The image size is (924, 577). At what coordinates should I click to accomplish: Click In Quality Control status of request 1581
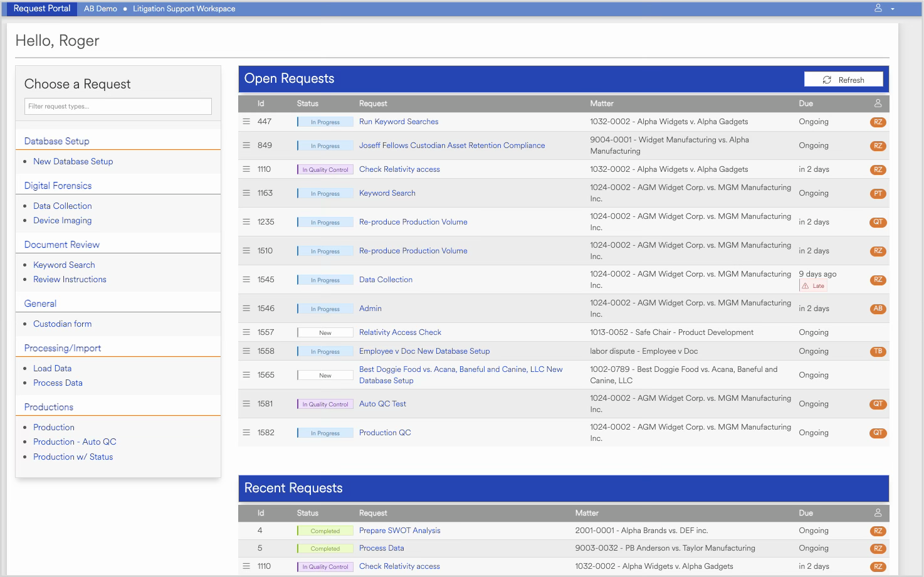[325, 405]
